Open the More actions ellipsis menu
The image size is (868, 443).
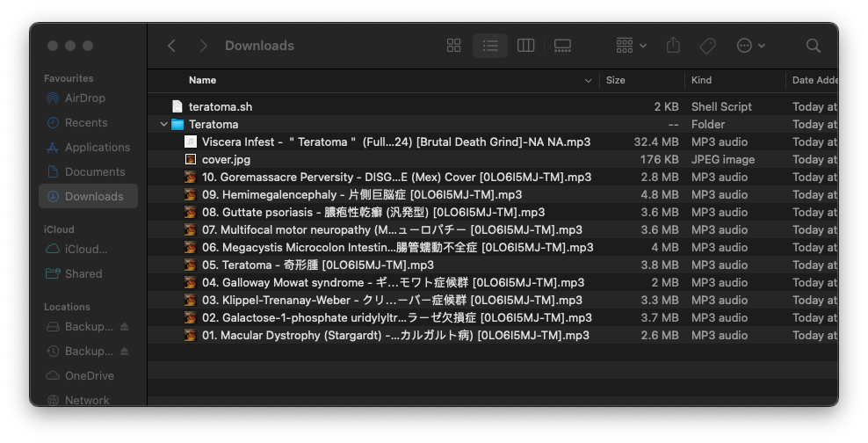[x=750, y=46]
